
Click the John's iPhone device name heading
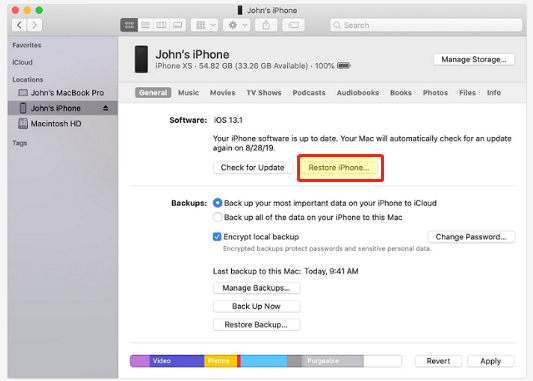pyautogui.click(x=192, y=54)
